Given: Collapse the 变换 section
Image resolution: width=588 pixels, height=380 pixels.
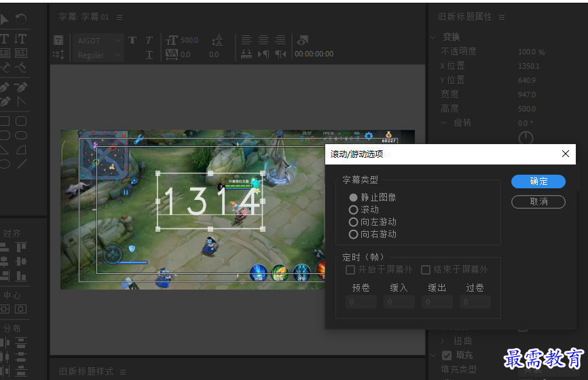Looking at the screenshot, I should pyautogui.click(x=433, y=37).
